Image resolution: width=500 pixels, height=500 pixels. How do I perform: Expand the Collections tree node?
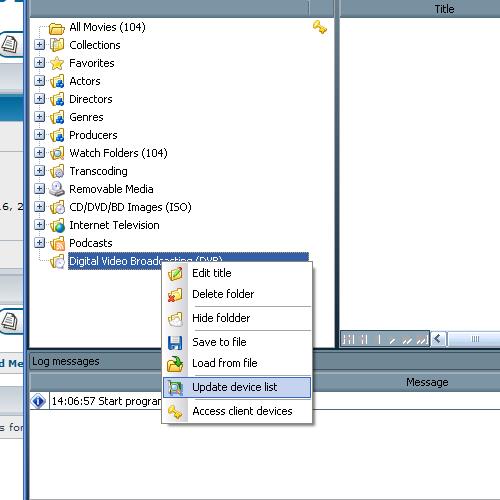pyautogui.click(x=39, y=45)
